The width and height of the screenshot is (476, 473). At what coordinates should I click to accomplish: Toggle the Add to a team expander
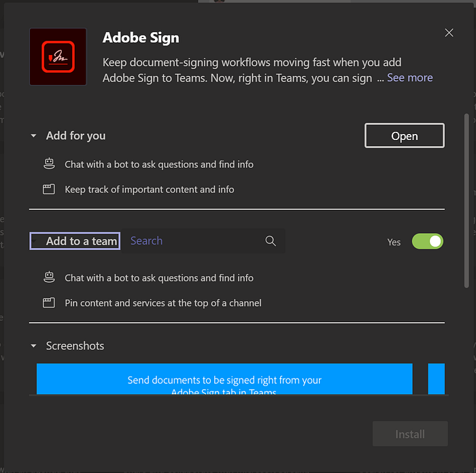coord(75,241)
